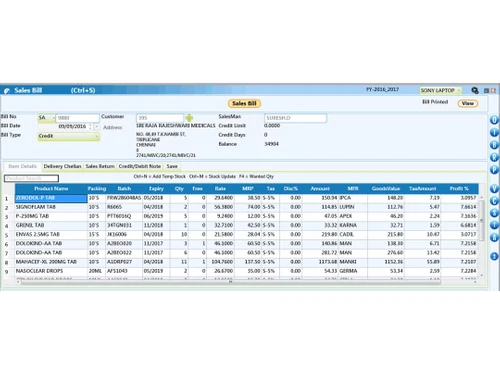
Task: Click the Product Search box
Action: [31, 178]
